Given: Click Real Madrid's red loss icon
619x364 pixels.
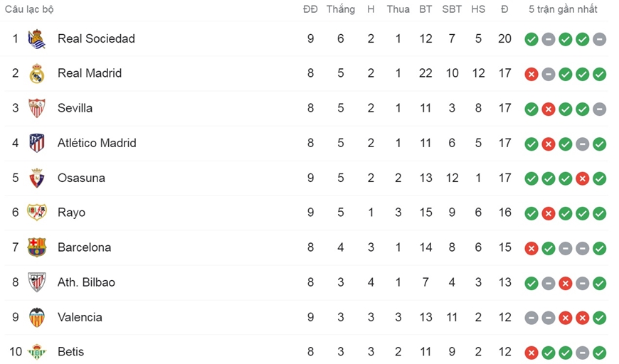Looking at the screenshot, I should [x=531, y=74].
